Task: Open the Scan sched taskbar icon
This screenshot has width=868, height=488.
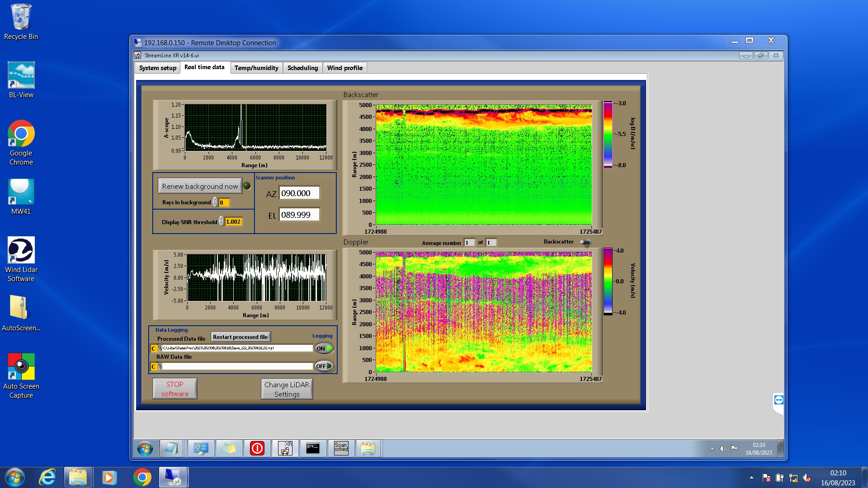Action: (x=341, y=448)
